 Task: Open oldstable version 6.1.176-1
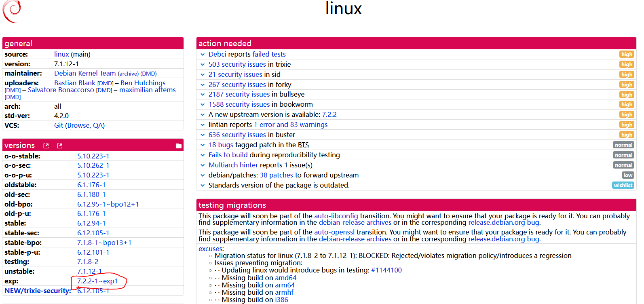coord(91,185)
